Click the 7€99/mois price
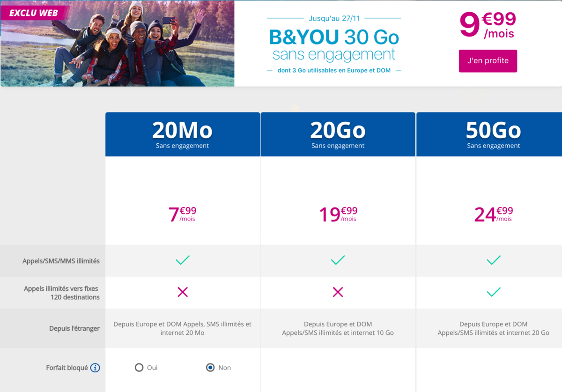Image resolution: width=562 pixels, height=392 pixels. pyautogui.click(x=183, y=214)
